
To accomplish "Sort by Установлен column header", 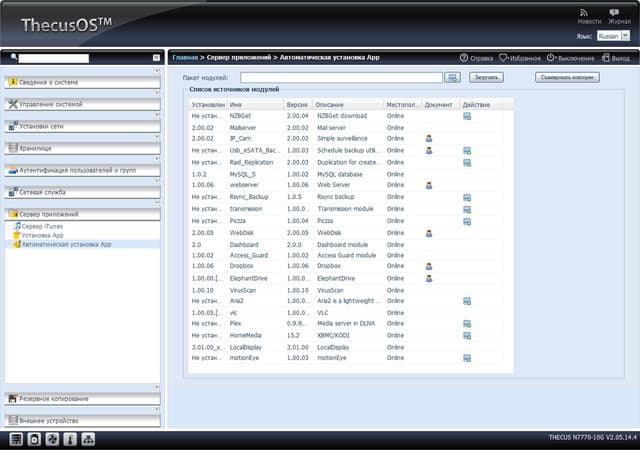I will click(208, 105).
